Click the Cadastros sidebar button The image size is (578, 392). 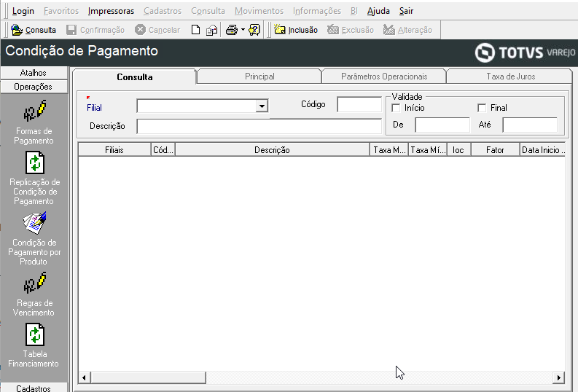tap(34, 388)
